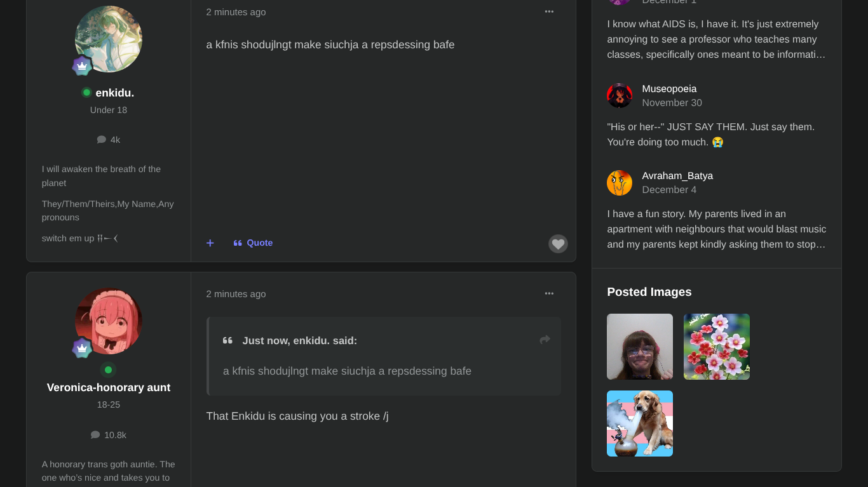Click the share arrow in quoted post
The image size is (868, 487).
click(545, 340)
